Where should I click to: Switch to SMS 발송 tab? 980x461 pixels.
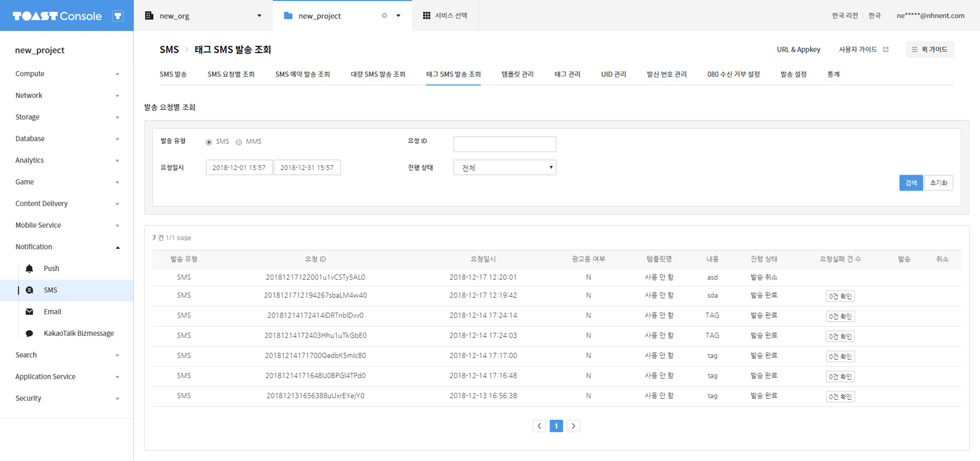[x=173, y=74]
